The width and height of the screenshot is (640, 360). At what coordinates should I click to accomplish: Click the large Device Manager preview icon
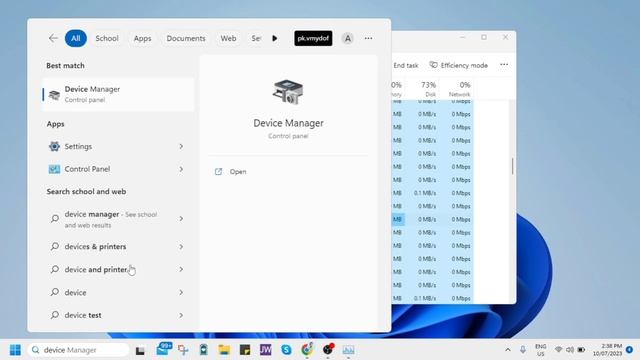pyautogui.click(x=288, y=92)
